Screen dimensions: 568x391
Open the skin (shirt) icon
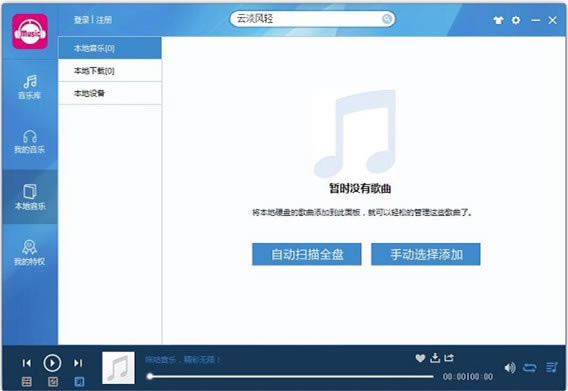498,20
